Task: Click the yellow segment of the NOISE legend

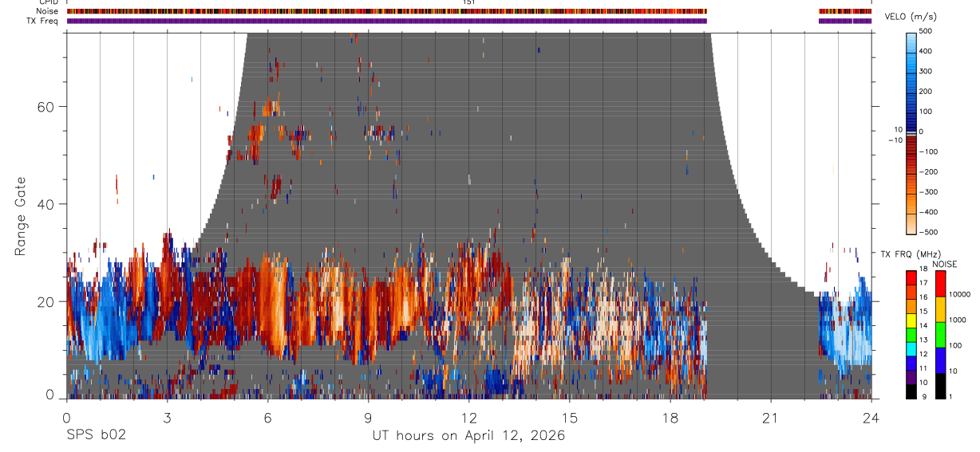Action: (942, 309)
